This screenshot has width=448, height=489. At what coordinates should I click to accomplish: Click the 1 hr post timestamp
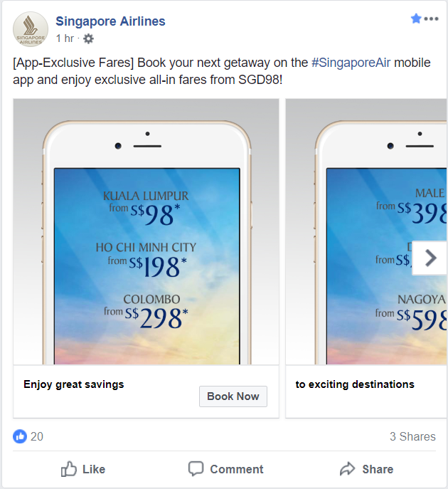65,38
